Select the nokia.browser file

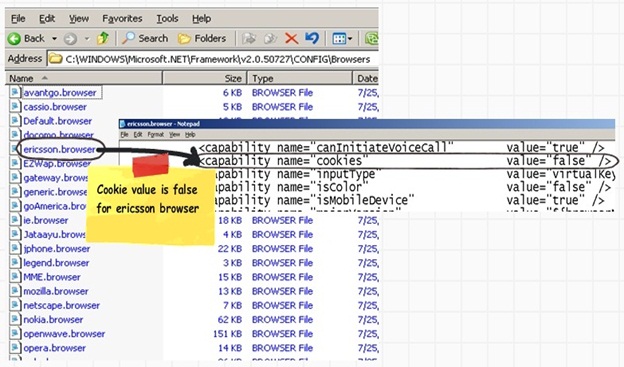[x=53, y=320]
